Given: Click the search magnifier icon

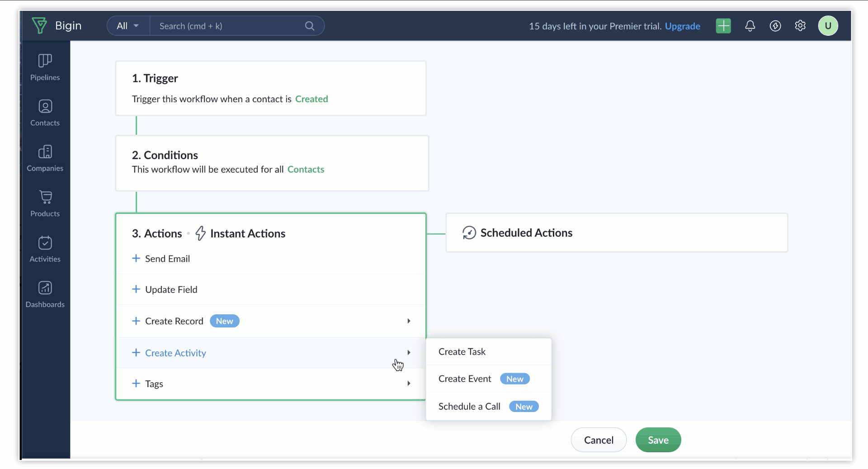Looking at the screenshot, I should tap(310, 26).
